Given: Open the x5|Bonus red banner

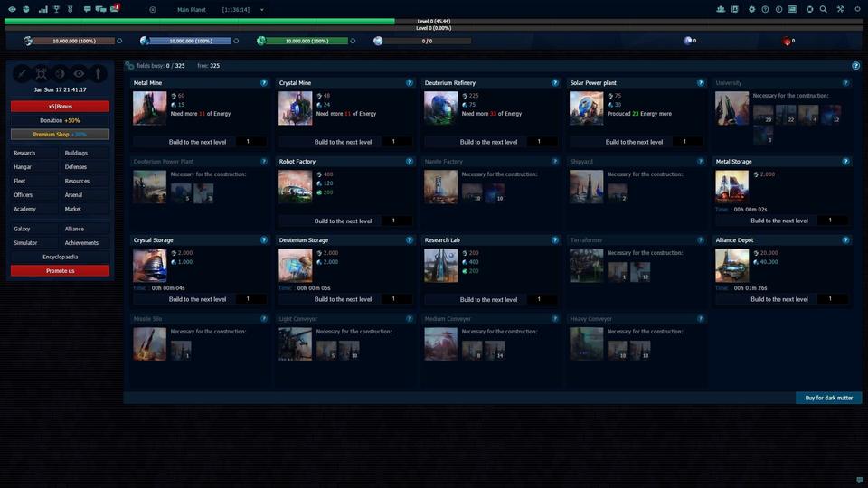Looking at the screenshot, I should pyautogui.click(x=60, y=106).
